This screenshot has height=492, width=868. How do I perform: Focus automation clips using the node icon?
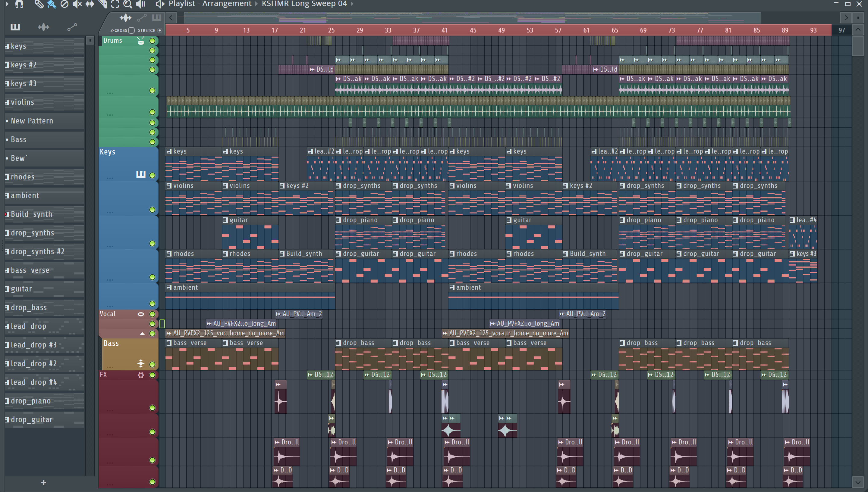point(142,17)
